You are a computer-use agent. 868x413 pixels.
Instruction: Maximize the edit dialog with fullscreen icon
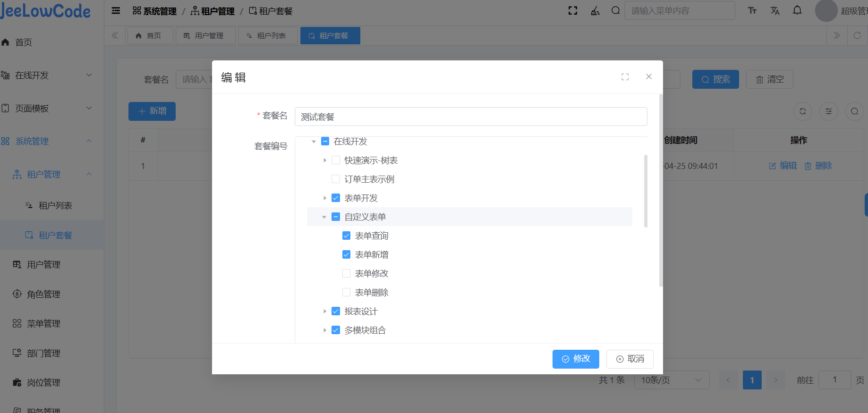[x=625, y=77]
